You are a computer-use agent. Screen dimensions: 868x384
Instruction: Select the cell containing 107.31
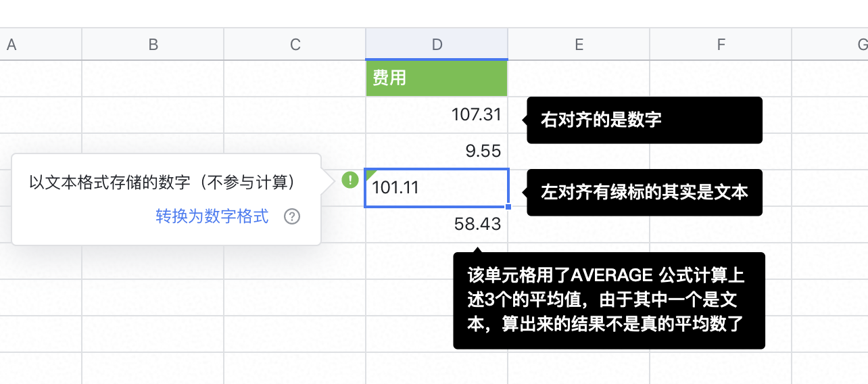pos(437,115)
